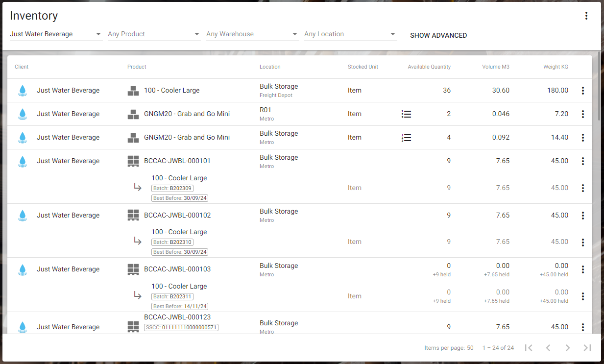Open the Just Water Beverage client dropdown
The image size is (604, 364).
tap(56, 34)
